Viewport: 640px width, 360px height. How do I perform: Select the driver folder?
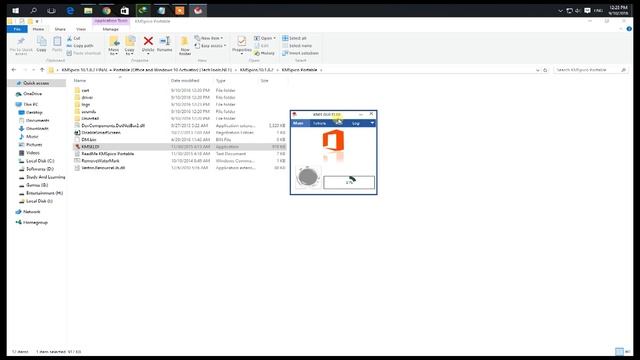(x=87, y=98)
